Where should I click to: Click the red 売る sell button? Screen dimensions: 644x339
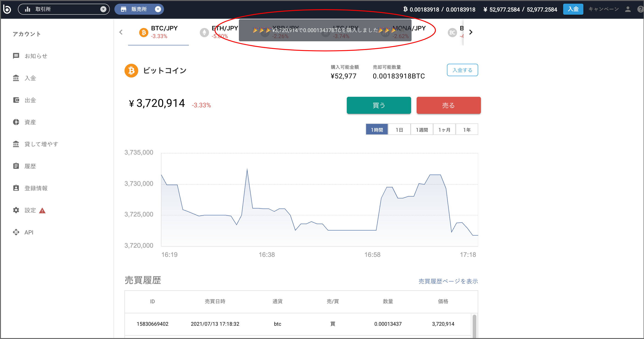(449, 105)
